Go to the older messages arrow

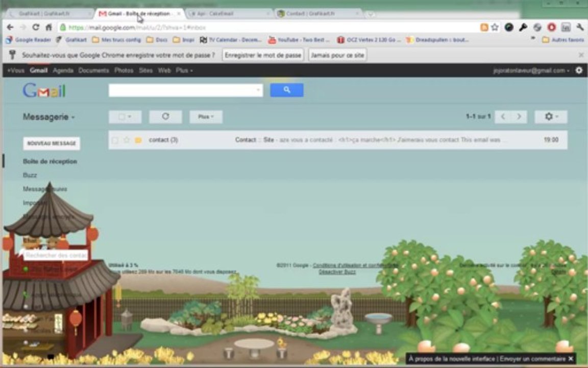pyautogui.click(x=519, y=117)
